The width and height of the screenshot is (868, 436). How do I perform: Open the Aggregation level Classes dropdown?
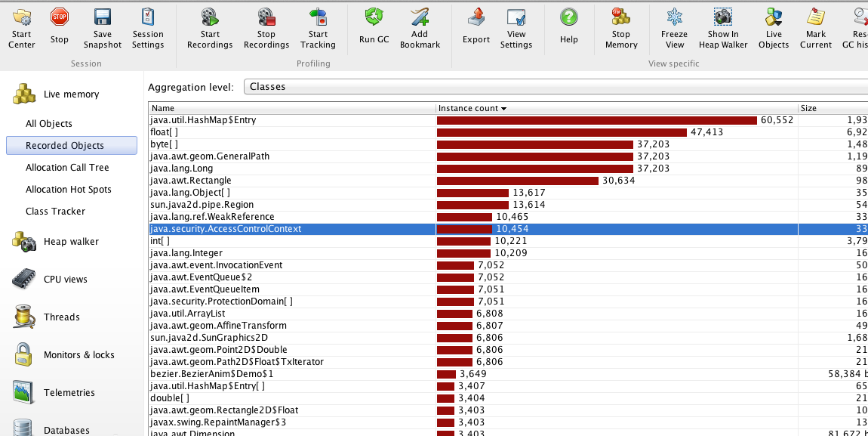click(556, 86)
